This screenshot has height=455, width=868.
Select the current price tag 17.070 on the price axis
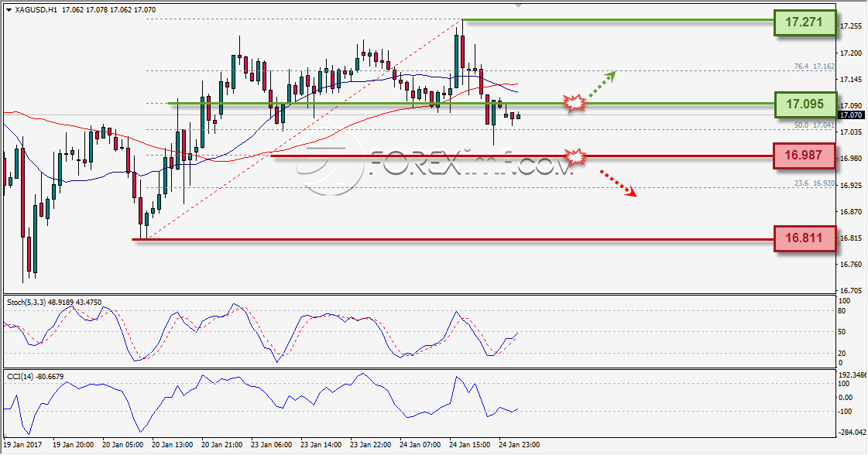tap(851, 115)
